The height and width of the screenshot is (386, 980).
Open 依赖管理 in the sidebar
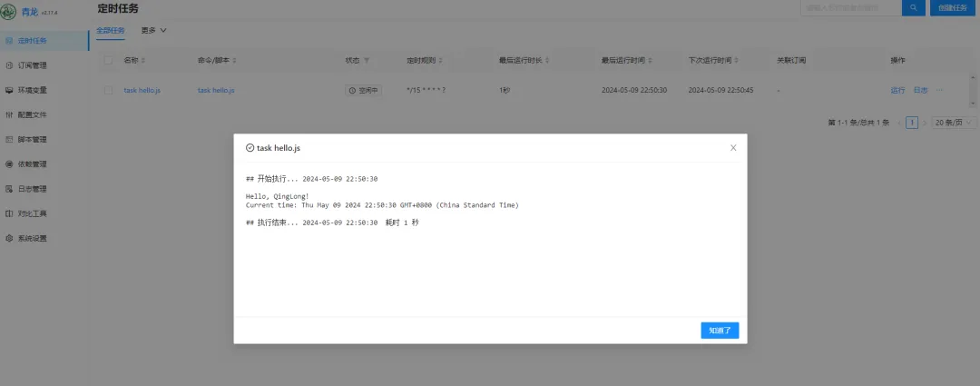(x=32, y=164)
